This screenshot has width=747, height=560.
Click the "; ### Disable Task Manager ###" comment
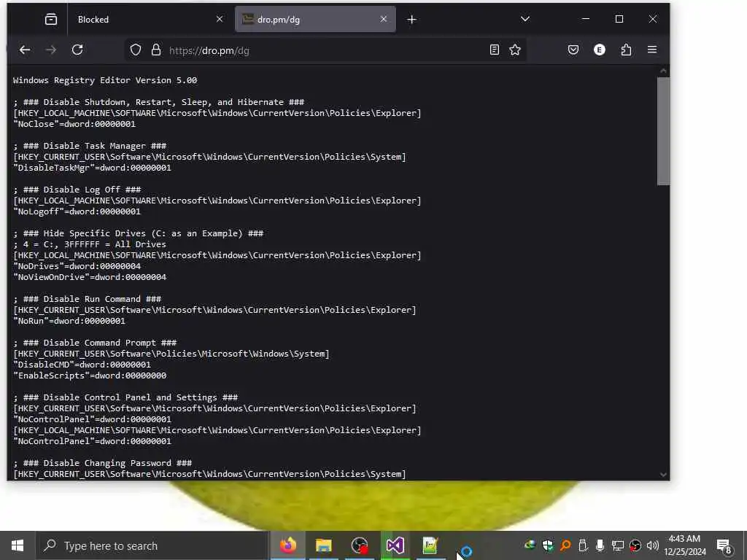click(x=90, y=146)
